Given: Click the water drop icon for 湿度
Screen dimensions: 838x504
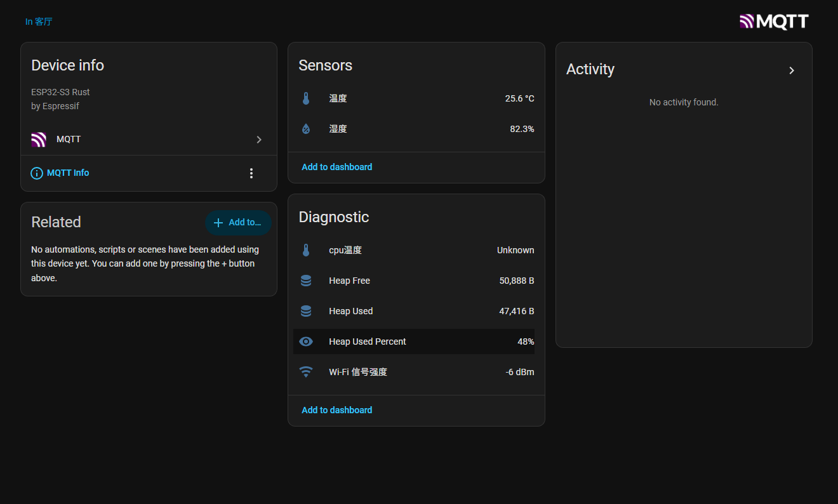Looking at the screenshot, I should (x=306, y=129).
